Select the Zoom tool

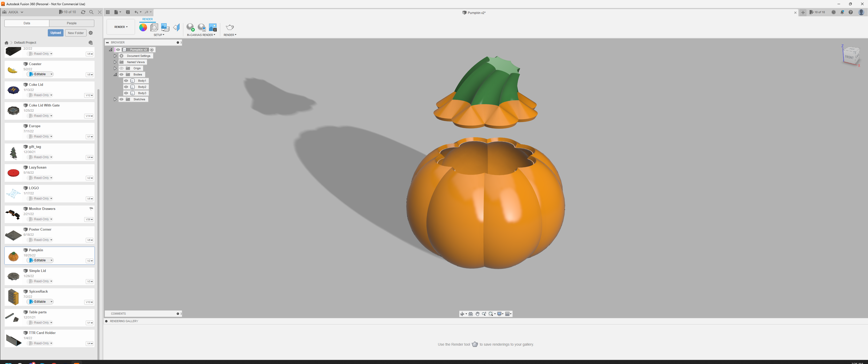tap(484, 314)
